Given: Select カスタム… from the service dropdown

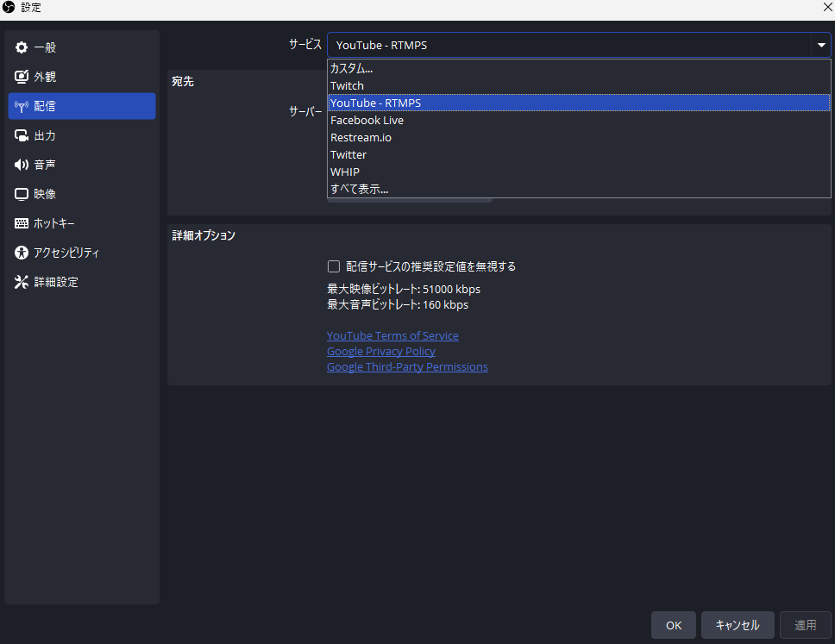Looking at the screenshot, I should pos(351,68).
